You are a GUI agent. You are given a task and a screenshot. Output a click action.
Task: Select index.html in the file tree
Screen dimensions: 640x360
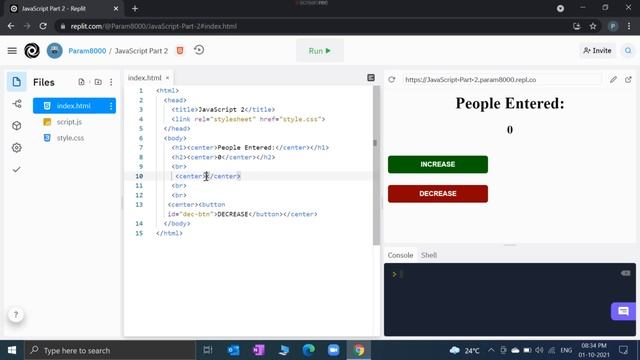(74, 106)
